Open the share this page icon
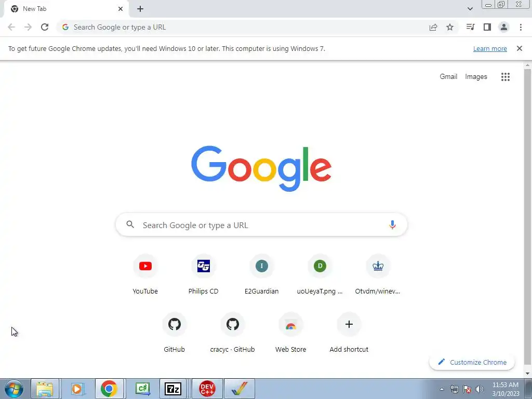Viewport: 532px width, 399px height. click(433, 27)
